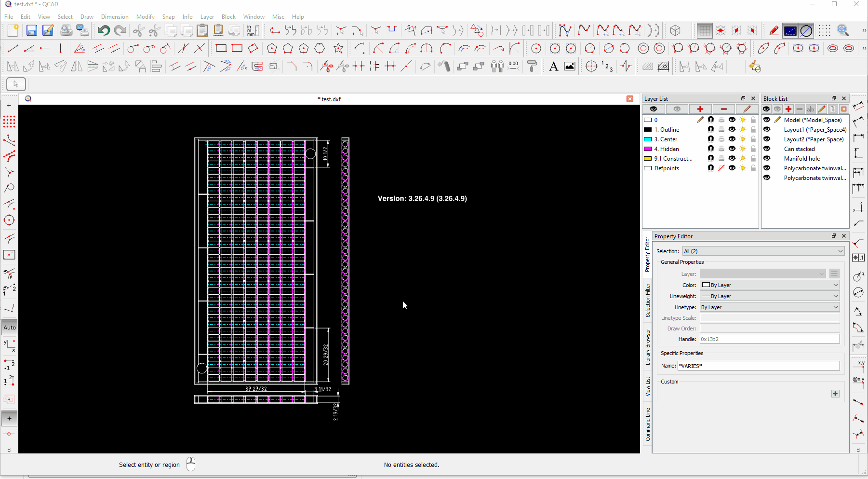The width and height of the screenshot is (868, 479).
Task: Select the Rectangle drawing tool
Action: (221, 48)
